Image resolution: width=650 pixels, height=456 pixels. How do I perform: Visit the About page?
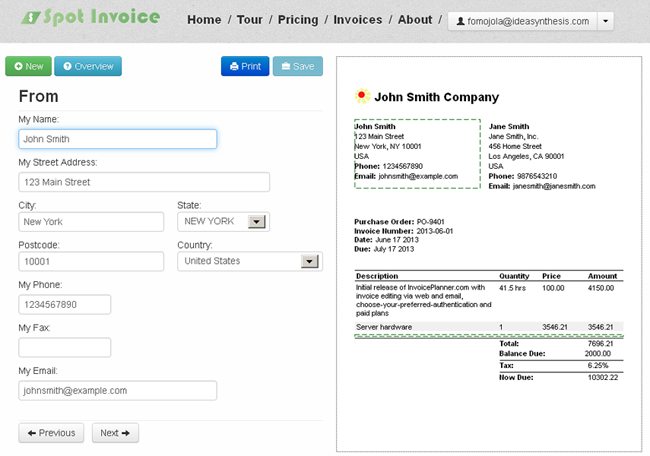(415, 19)
